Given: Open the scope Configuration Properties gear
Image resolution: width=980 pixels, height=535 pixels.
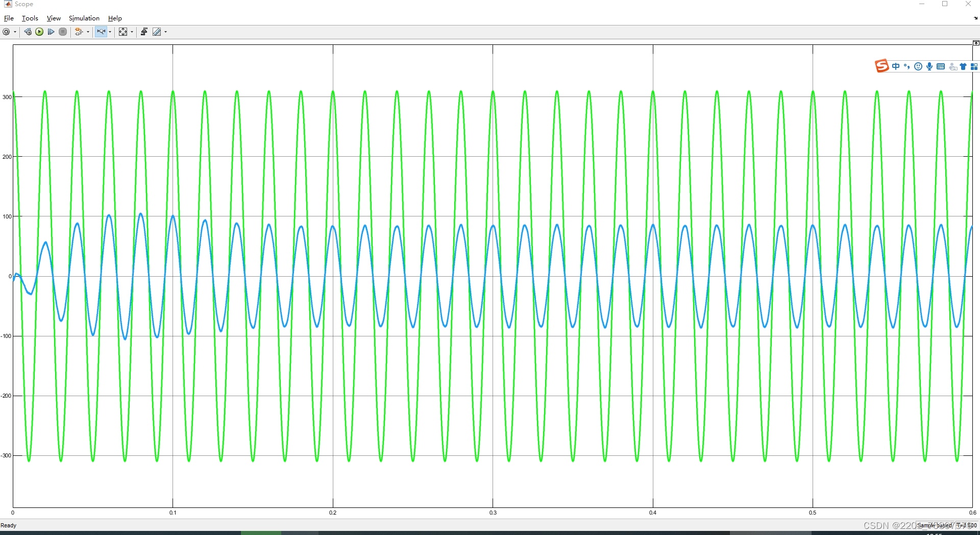Looking at the screenshot, I should pos(6,32).
